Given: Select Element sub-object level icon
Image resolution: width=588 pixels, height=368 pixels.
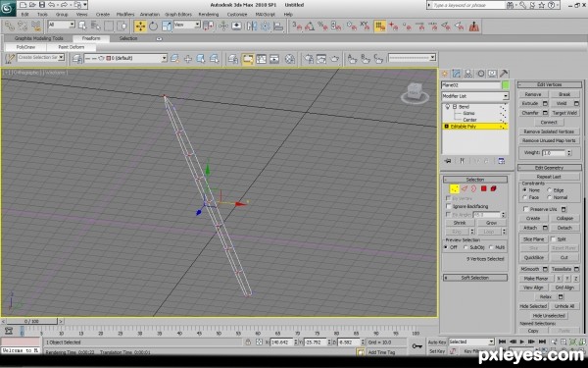Looking at the screenshot, I should coord(494,188).
